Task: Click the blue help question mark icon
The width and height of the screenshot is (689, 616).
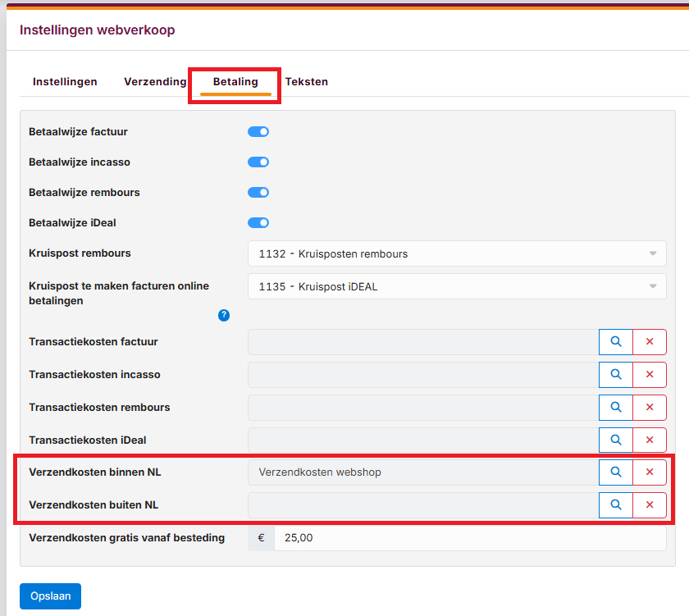Action: 224,315
